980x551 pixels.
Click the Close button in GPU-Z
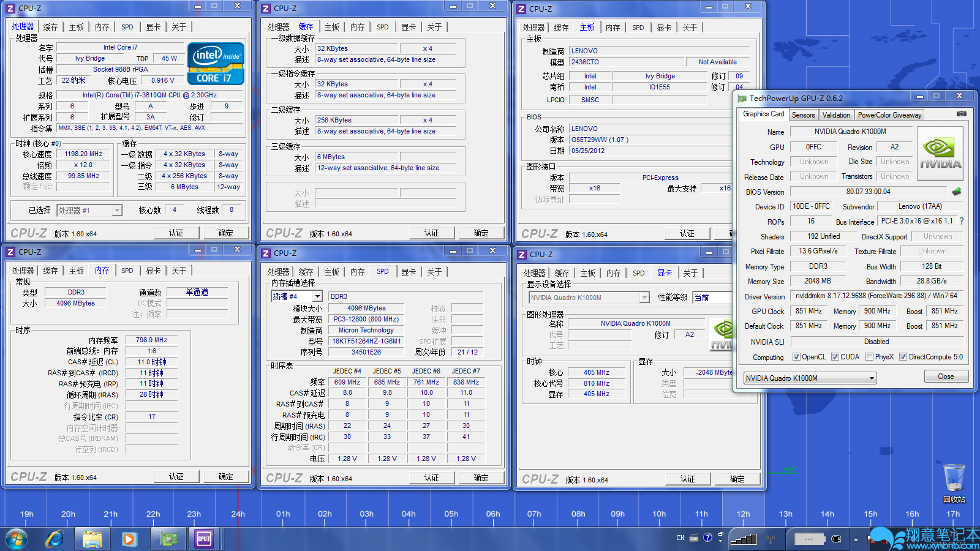click(946, 377)
